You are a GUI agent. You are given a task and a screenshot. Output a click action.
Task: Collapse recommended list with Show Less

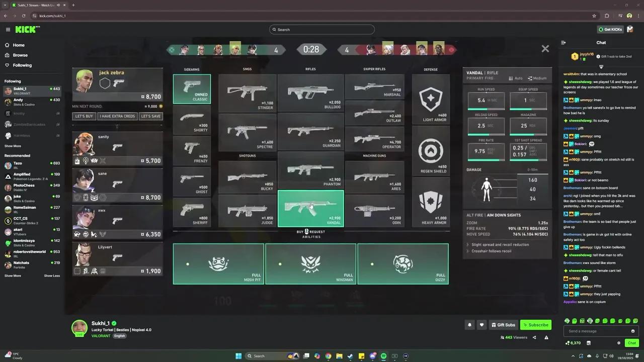coord(52,276)
